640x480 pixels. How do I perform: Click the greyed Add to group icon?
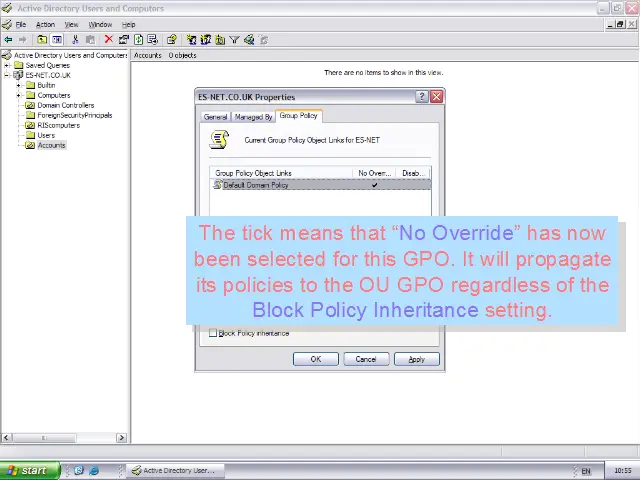pos(264,40)
